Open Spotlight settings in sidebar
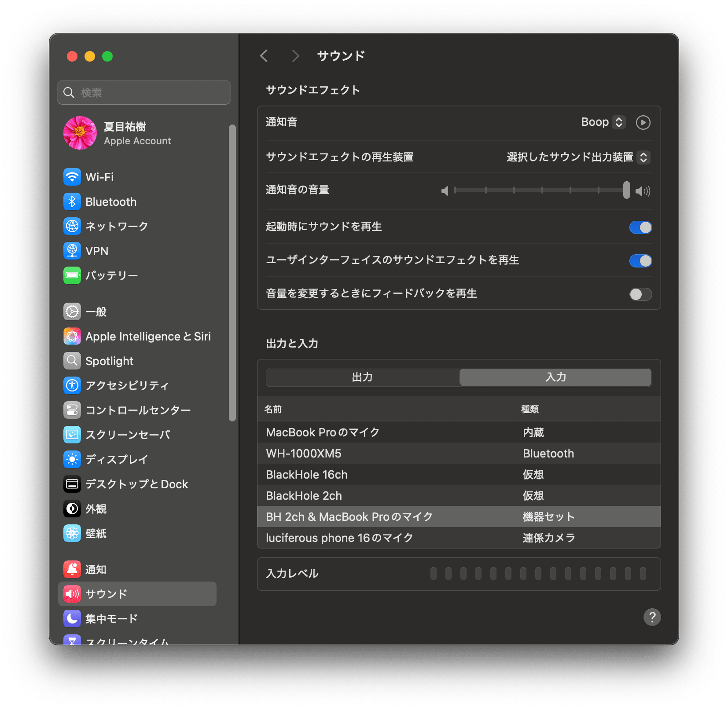 [109, 361]
